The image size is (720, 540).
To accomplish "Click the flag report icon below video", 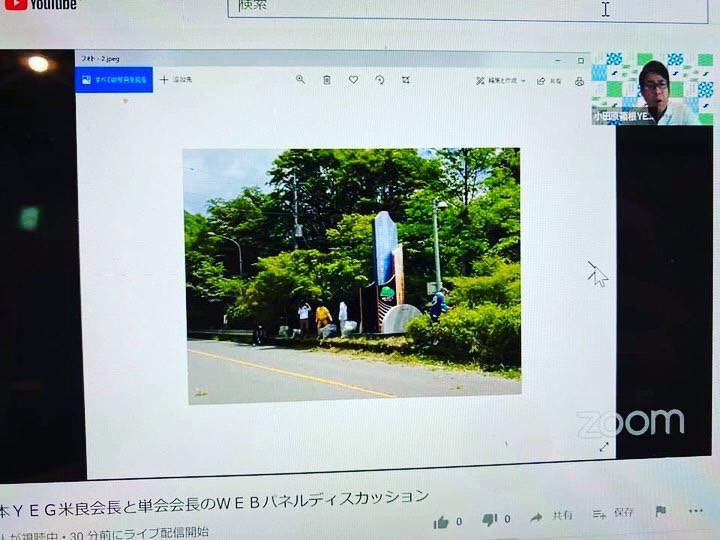I will (660, 512).
